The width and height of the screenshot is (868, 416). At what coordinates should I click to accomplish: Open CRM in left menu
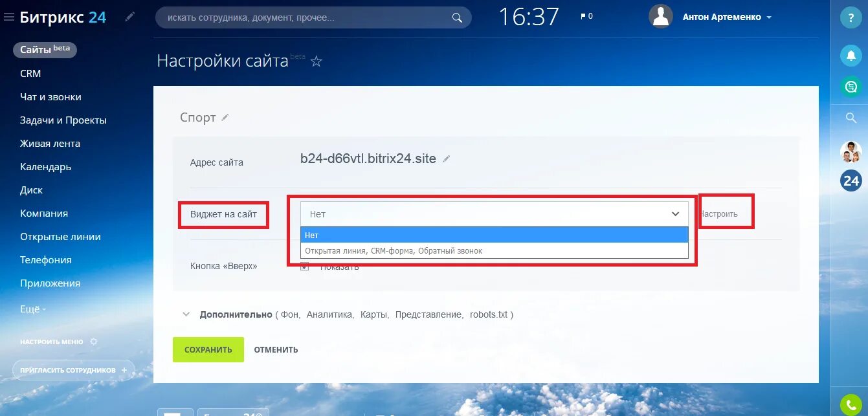pyautogui.click(x=30, y=74)
